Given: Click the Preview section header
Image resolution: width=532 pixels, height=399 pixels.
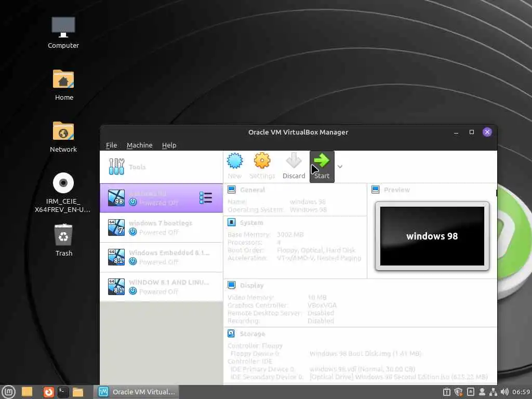Looking at the screenshot, I should coord(396,190).
